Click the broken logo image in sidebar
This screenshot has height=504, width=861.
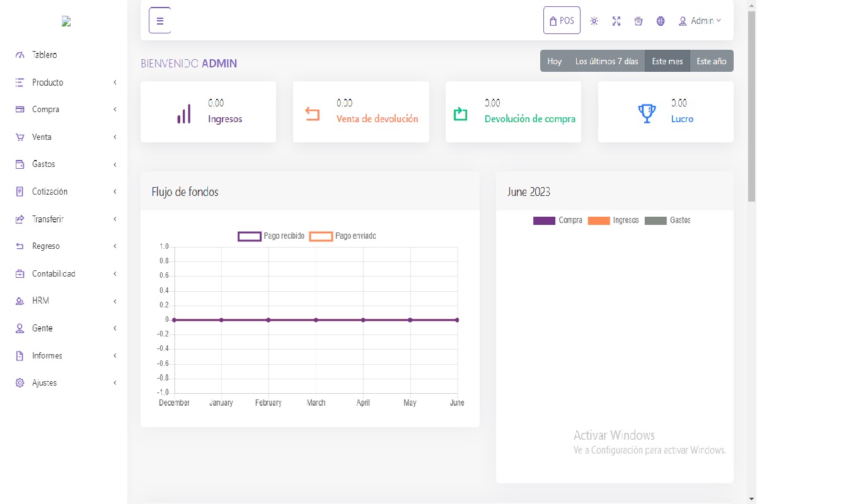[x=66, y=21]
